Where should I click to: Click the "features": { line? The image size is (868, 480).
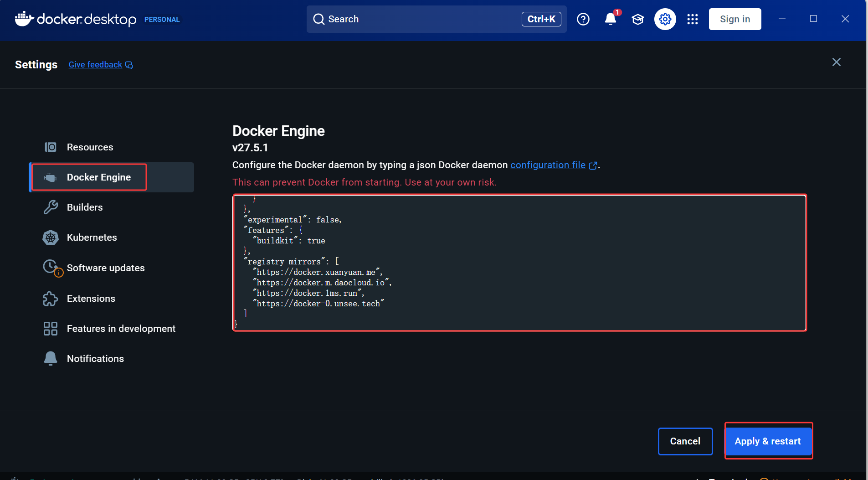[273, 230]
